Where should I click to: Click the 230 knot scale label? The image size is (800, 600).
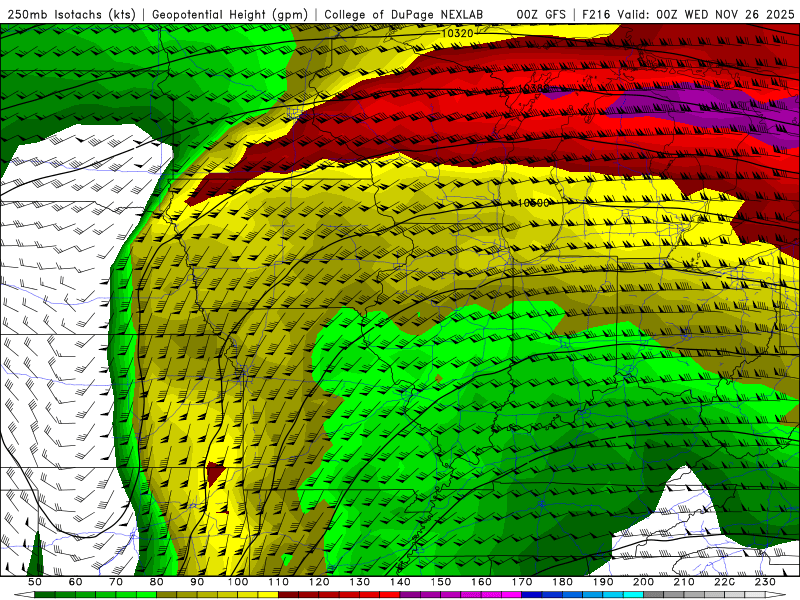click(x=765, y=582)
